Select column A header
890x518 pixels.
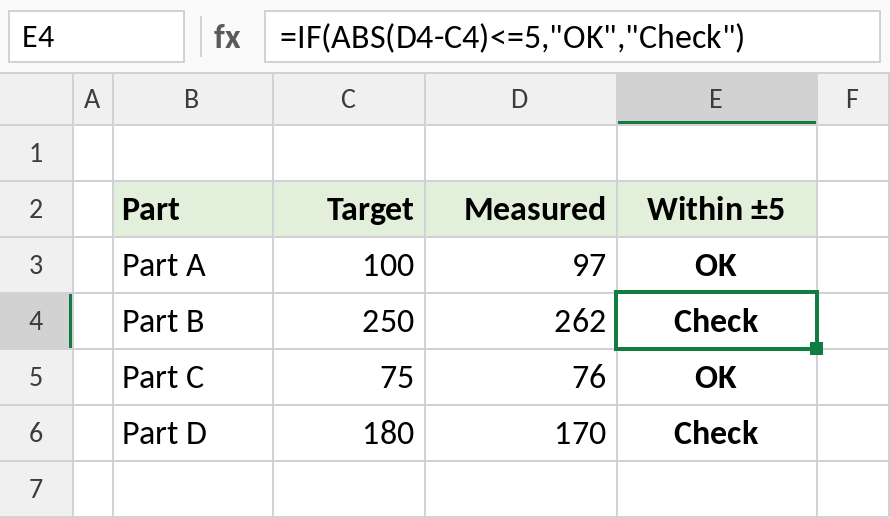point(93,99)
